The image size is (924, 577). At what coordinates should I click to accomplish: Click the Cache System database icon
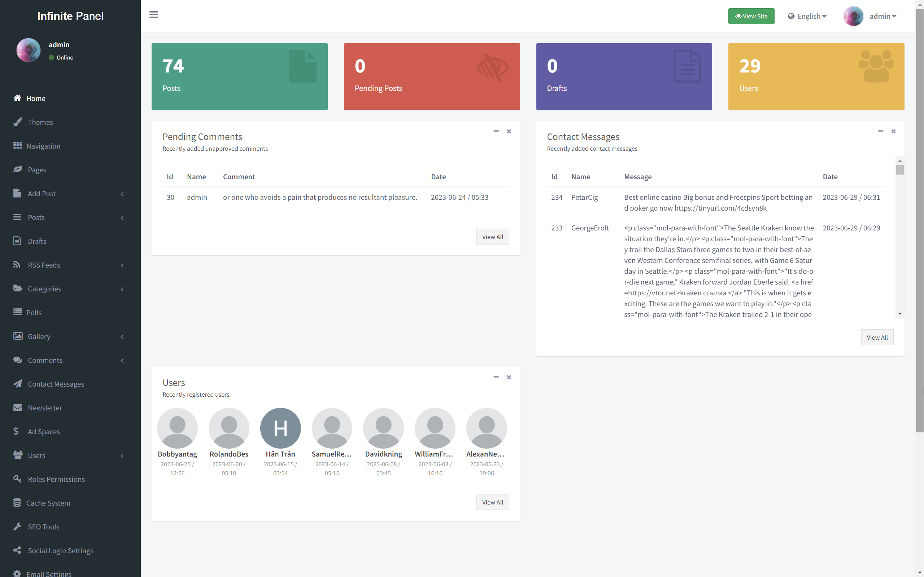point(17,503)
